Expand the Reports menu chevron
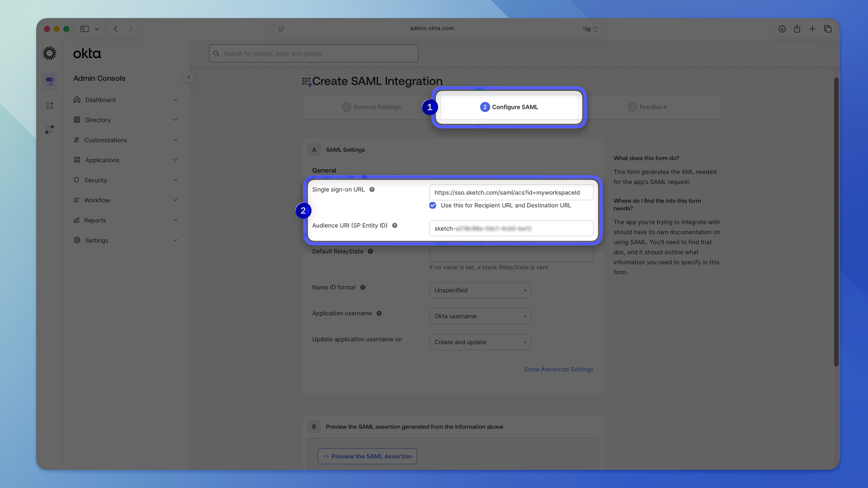This screenshot has width=868, height=488. pos(175,220)
